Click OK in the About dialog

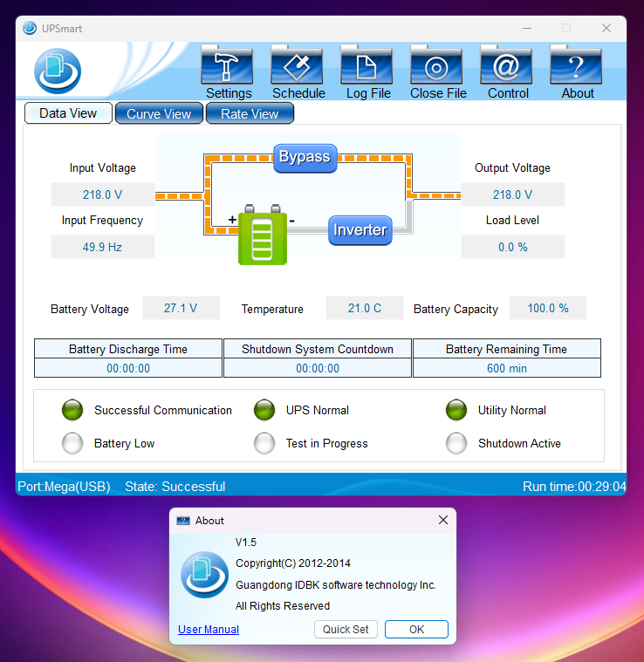tap(416, 630)
